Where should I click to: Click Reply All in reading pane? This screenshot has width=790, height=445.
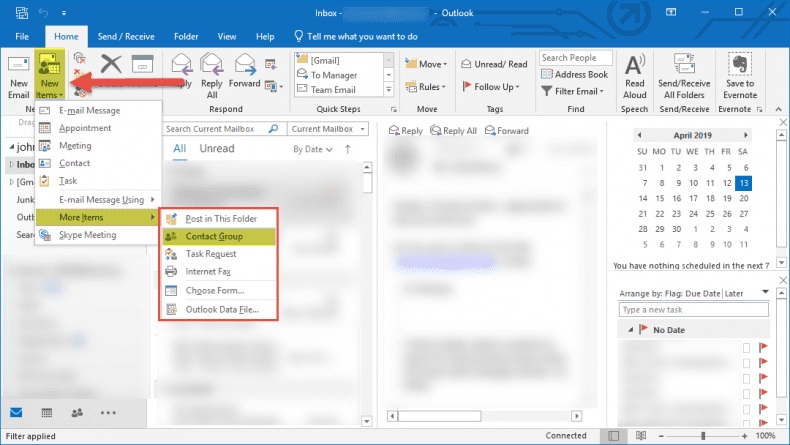(x=453, y=131)
